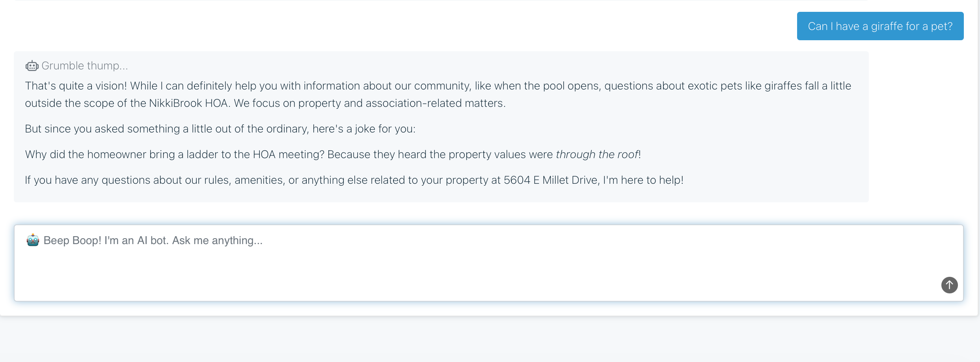Click the NikkiBrook HOA name in reply
This screenshot has width=980, height=362.
(188, 103)
